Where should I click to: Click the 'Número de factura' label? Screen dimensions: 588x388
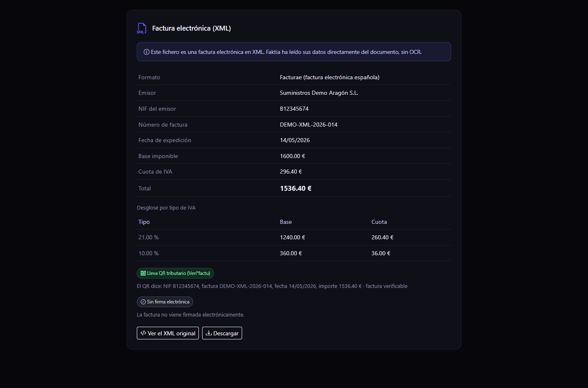163,125
